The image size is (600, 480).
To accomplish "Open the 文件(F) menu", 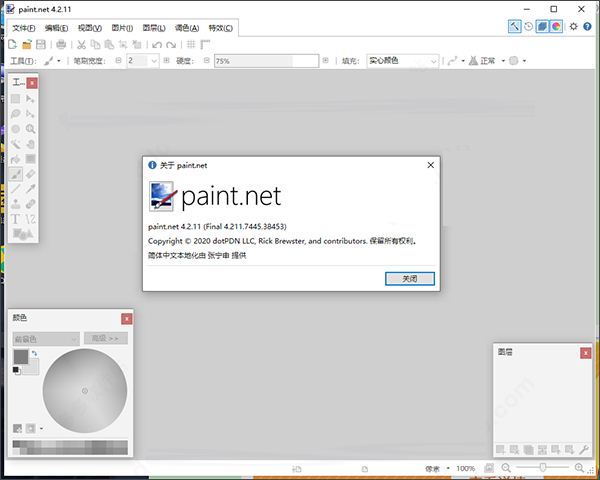I will [x=24, y=28].
